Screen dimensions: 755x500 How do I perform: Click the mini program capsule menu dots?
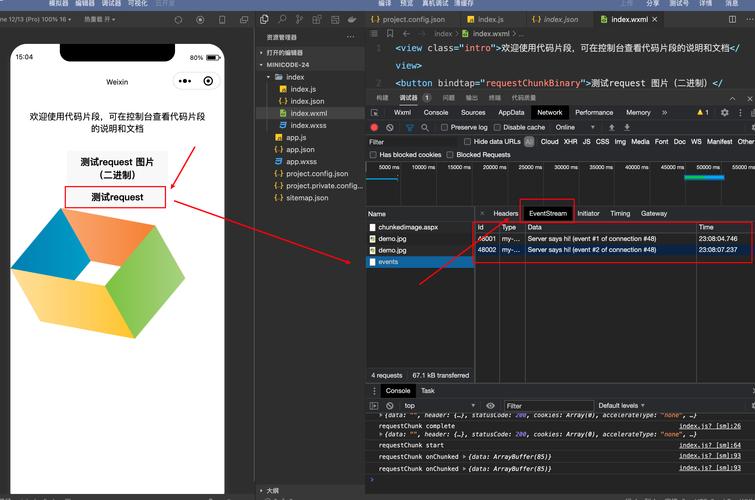184,81
